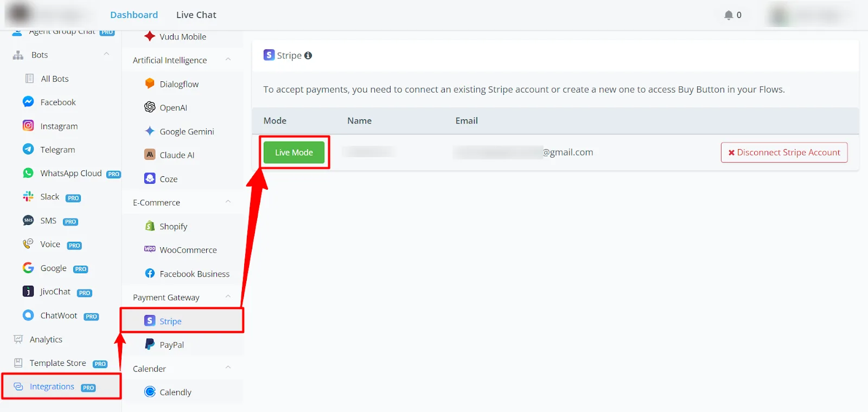This screenshot has height=412, width=868.
Task: Click the Telegram icon
Action: (28, 149)
